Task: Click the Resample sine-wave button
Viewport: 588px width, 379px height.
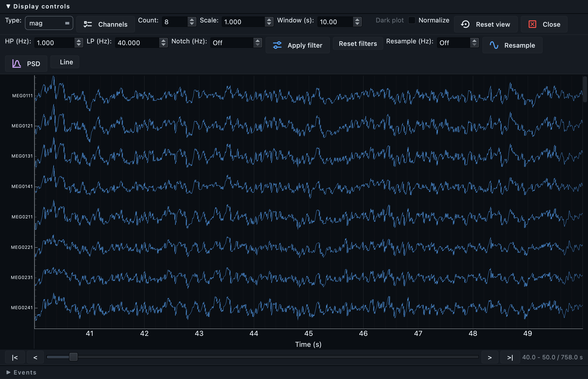Action: click(x=512, y=45)
